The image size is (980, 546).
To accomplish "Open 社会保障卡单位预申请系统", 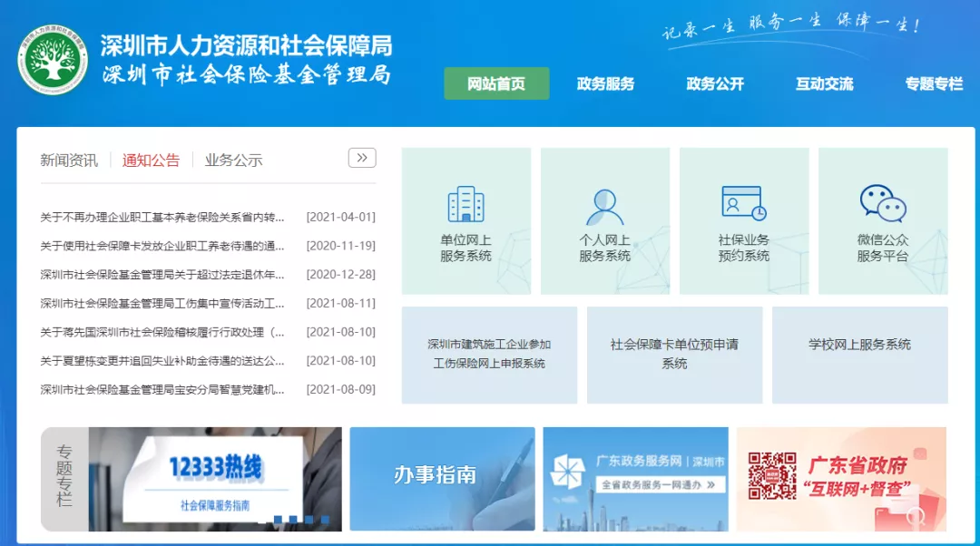I will pos(674,355).
